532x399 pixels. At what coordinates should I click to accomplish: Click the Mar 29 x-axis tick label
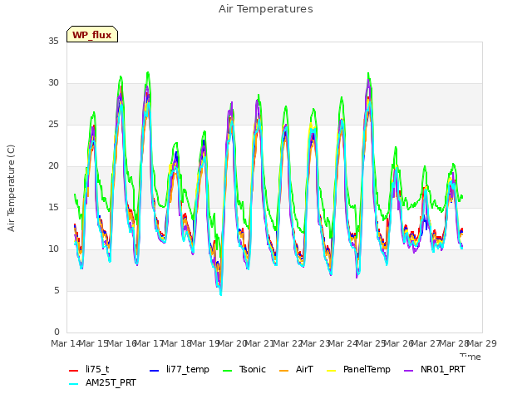point(482,343)
